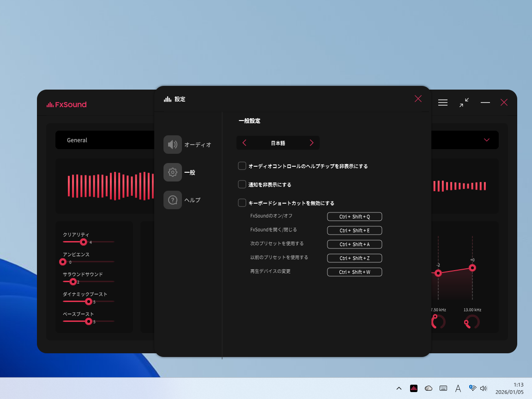Viewport: 532px width, 399px height.
Task: Click the FxSound tray icon in taskbar
Action: pyautogui.click(x=414, y=388)
